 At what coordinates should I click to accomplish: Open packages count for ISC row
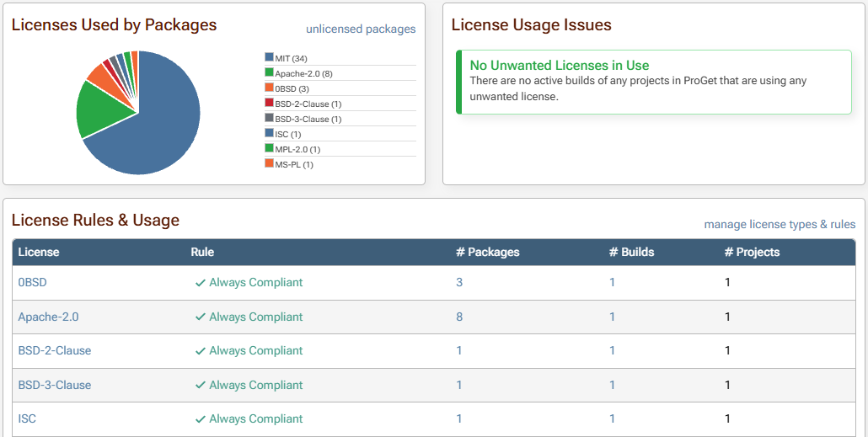[x=459, y=418]
